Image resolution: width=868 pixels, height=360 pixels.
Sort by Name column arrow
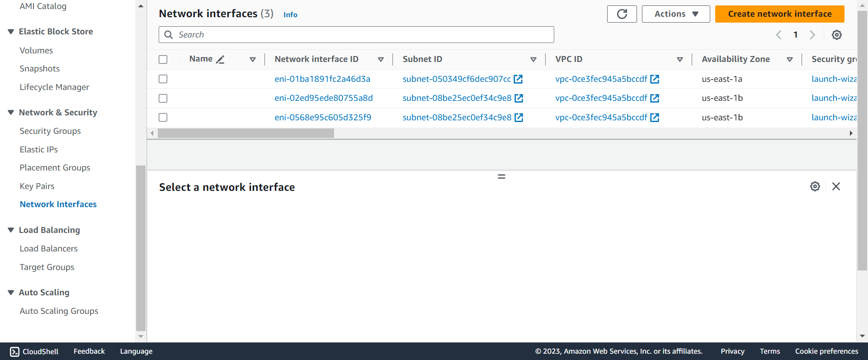click(x=253, y=60)
